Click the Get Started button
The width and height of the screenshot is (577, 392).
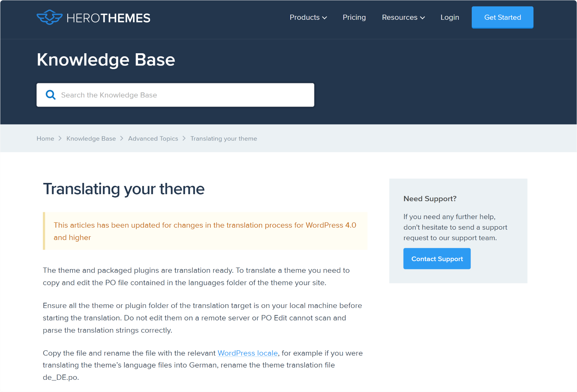click(x=502, y=18)
